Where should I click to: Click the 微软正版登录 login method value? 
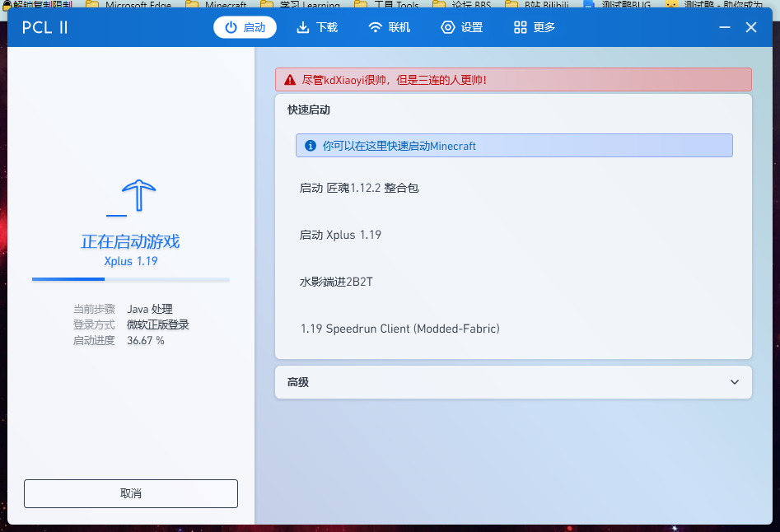pyautogui.click(x=157, y=325)
